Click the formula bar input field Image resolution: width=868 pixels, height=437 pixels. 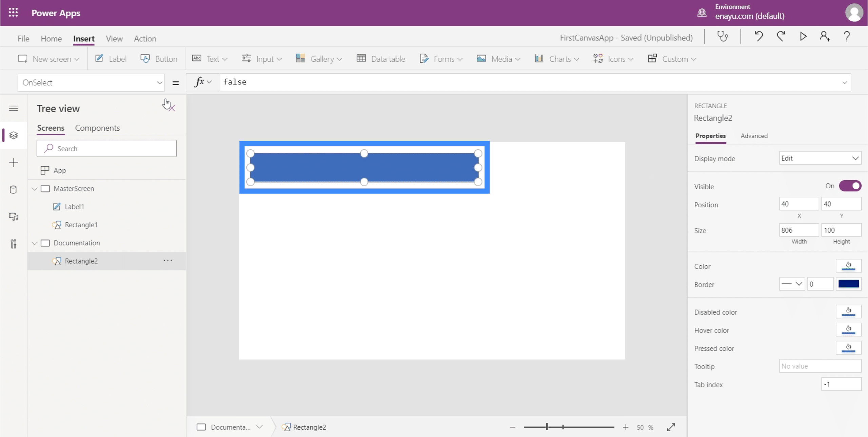(534, 82)
